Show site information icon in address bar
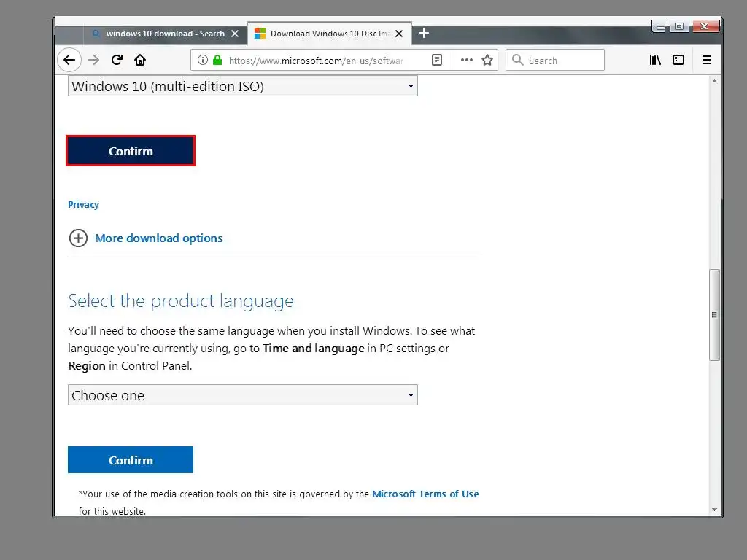The image size is (747, 560). [x=203, y=60]
